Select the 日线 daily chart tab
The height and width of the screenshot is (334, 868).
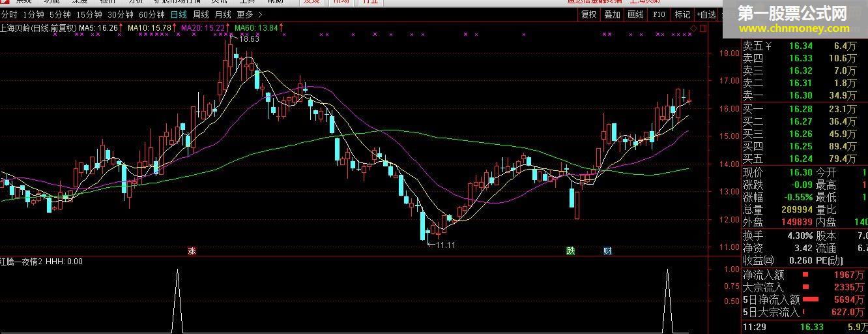pos(178,14)
